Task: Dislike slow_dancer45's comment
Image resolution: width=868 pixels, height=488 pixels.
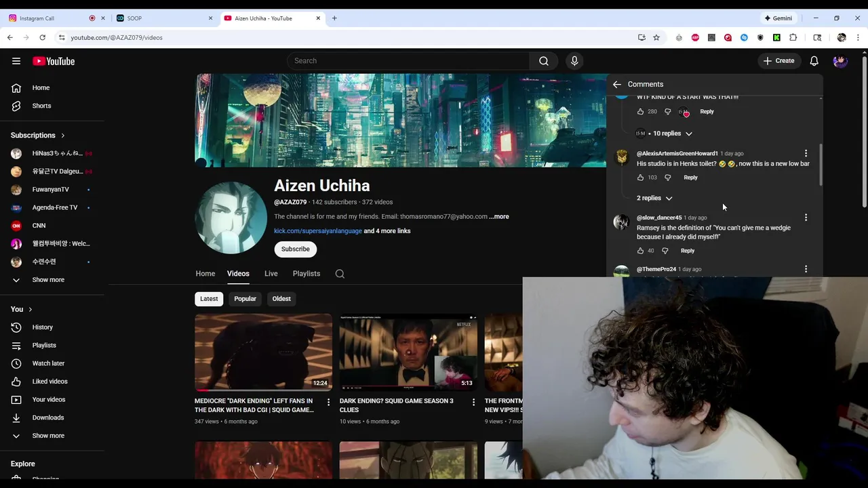Action: [x=665, y=251]
